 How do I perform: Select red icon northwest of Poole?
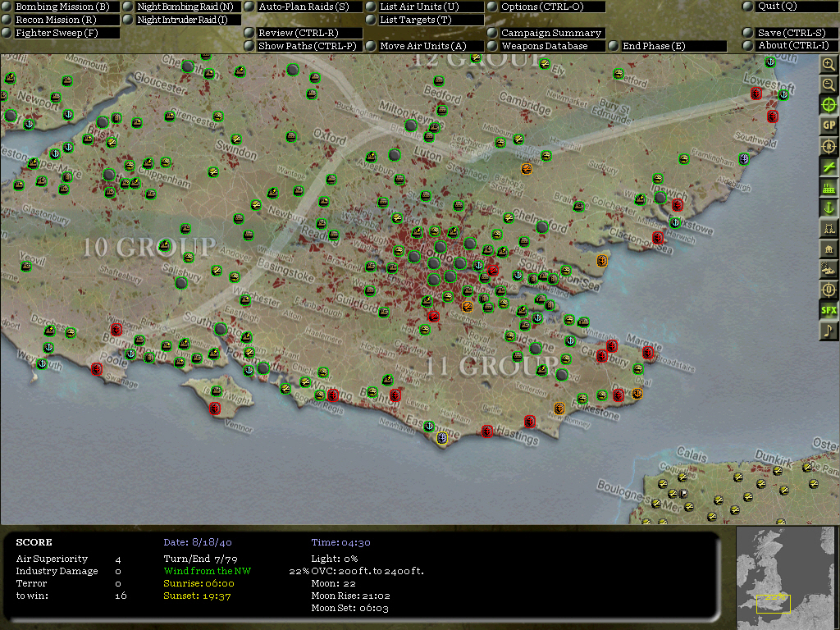tap(116, 329)
